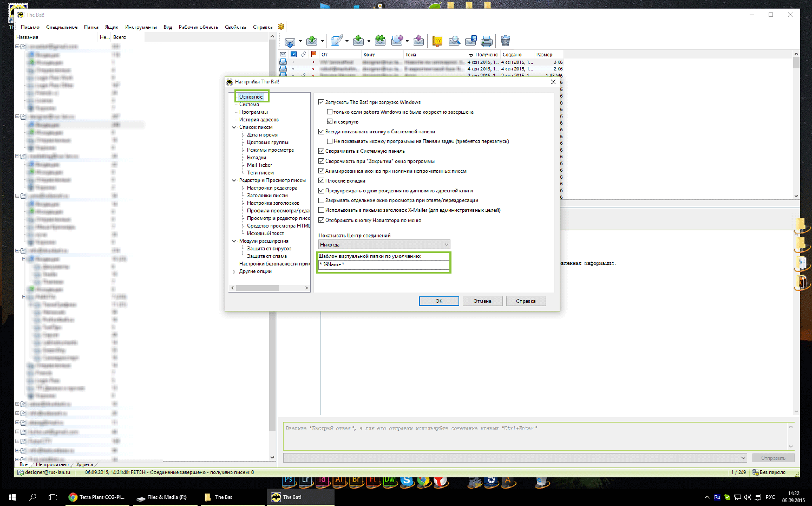Uncheck the и свернуть checkbox
This screenshot has width=812, height=506.
(x=329, y=121)
